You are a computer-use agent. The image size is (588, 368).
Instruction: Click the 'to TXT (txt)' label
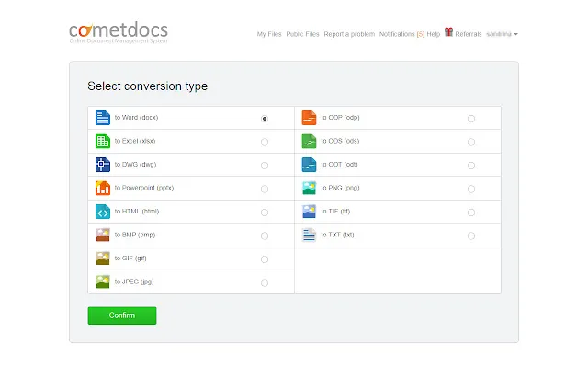point(337,235)
